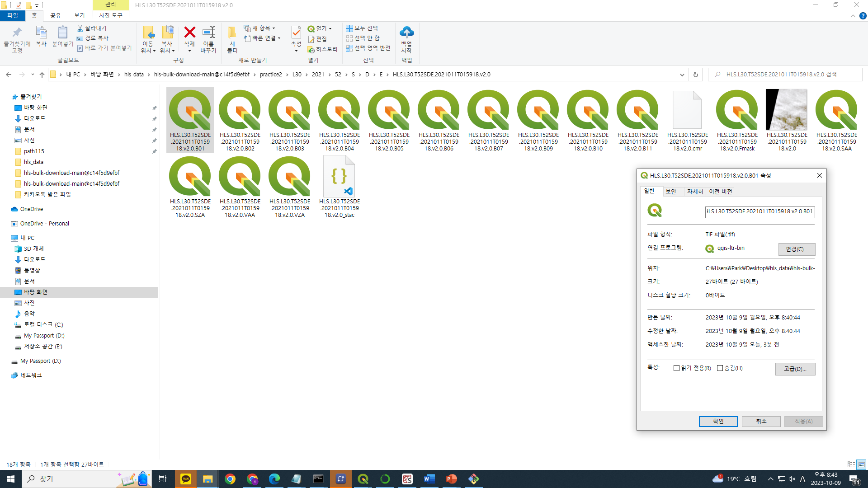Expand the address bar history dropdown
This screenshot has height=488, width=868.
[682, 75]
